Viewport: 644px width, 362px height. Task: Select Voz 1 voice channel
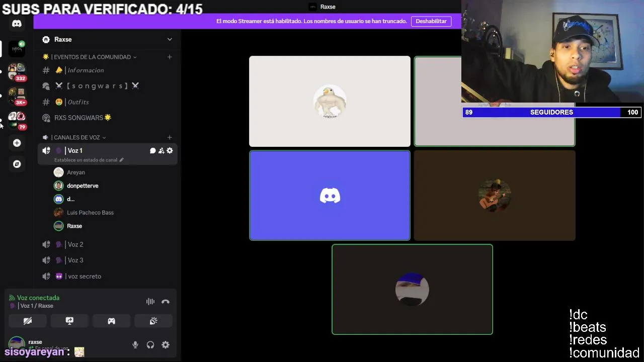tap(107, 154)
